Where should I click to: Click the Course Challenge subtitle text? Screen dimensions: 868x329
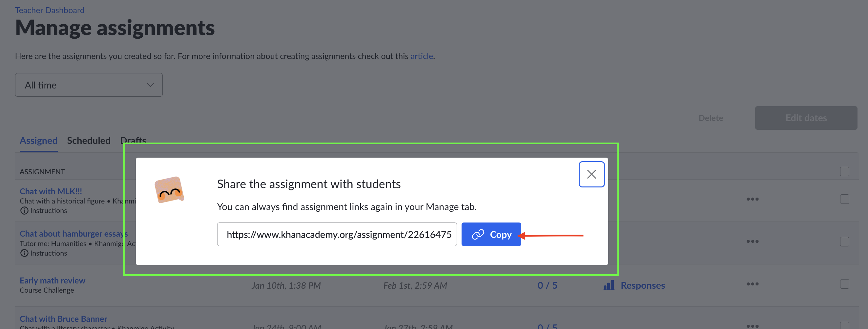[47, 290]
